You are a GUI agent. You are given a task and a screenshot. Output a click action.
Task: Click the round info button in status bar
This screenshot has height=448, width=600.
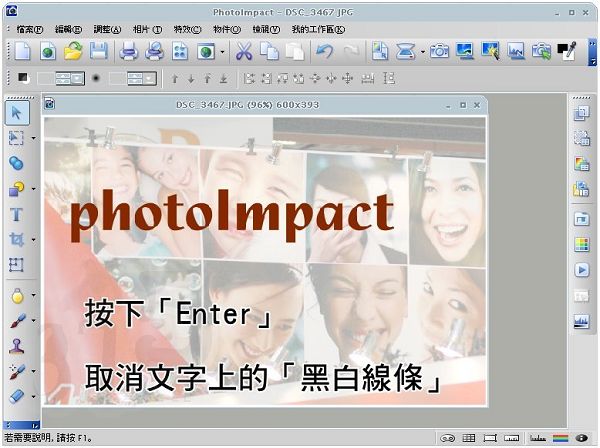[x=582, y=438]
